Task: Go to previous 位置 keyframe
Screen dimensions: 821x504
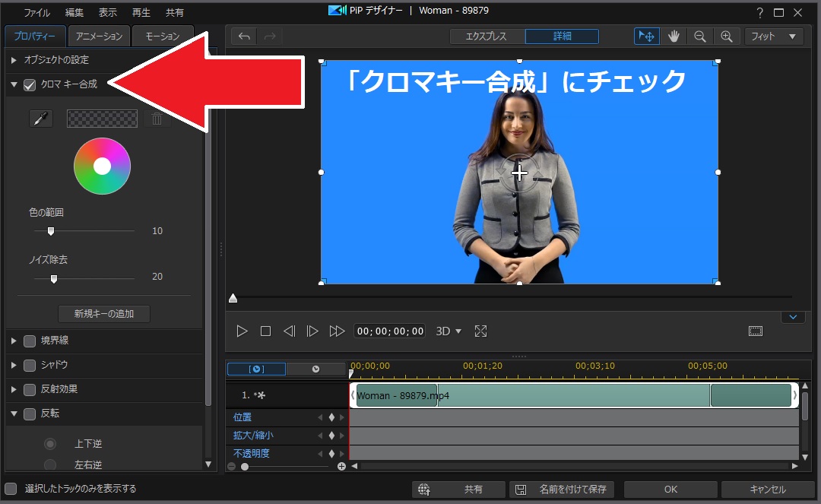Action: click(x=321, y=417)
